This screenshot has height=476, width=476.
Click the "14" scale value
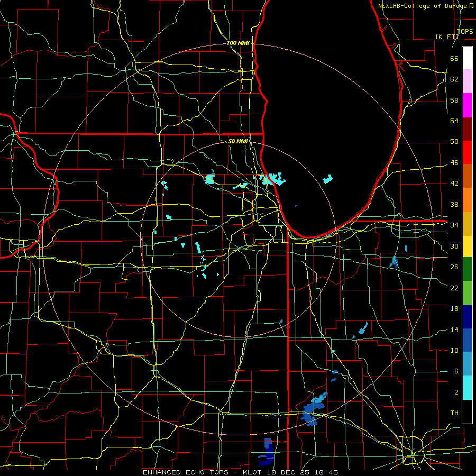(454, 329)
